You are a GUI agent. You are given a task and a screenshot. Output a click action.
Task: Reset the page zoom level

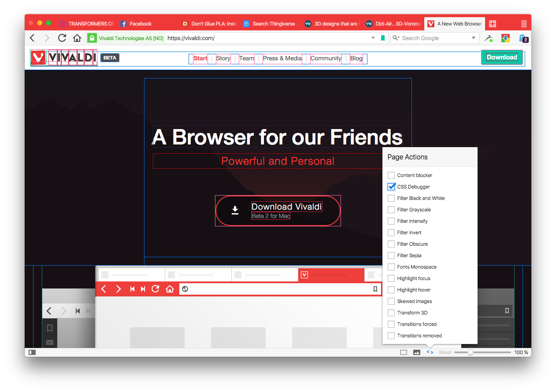click(x=445, y=352)
